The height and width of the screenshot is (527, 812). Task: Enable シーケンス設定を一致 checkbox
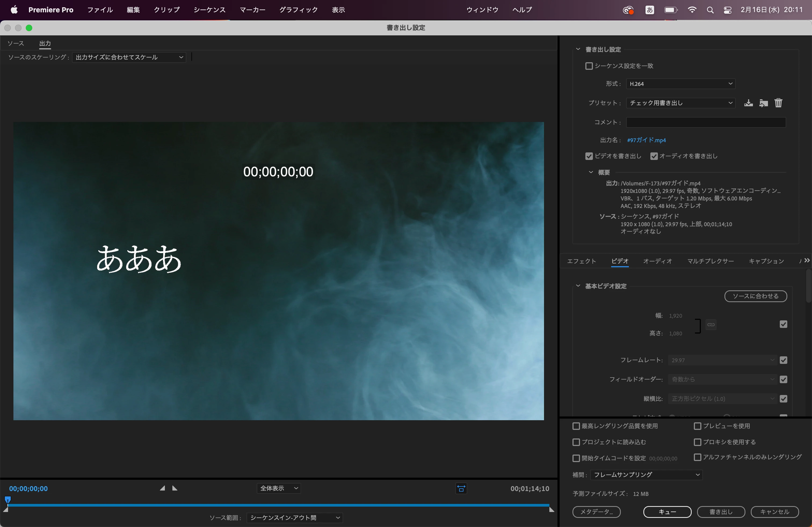tap(589, 66)
